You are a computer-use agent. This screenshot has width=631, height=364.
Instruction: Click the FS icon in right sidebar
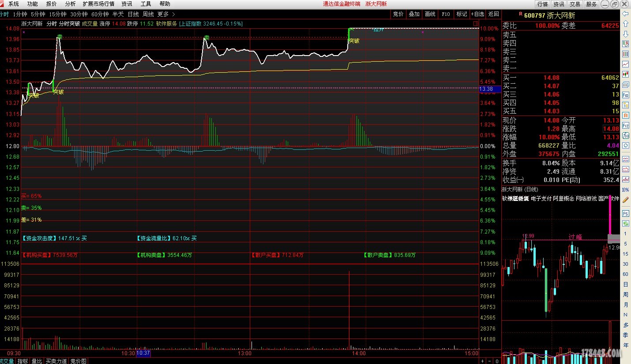(x=625, y=213)
